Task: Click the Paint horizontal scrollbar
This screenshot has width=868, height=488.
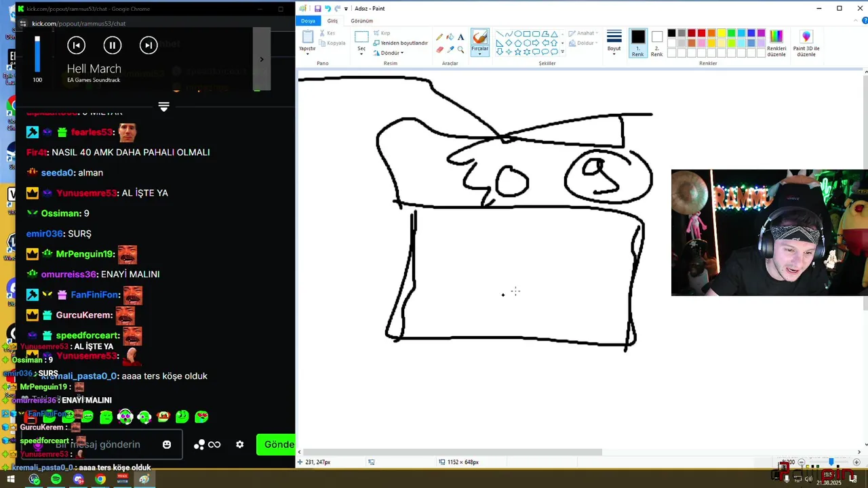Action: 453,452
